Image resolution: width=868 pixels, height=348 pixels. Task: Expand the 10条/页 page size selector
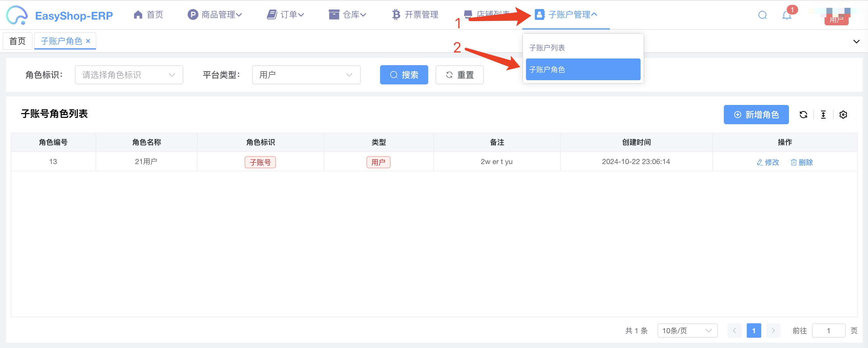687,331
